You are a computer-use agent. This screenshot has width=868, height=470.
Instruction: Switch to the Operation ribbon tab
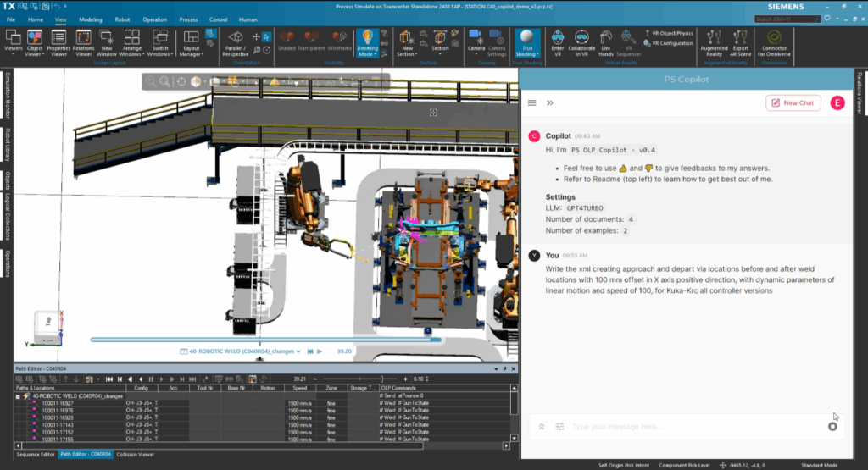pos(154,19)
